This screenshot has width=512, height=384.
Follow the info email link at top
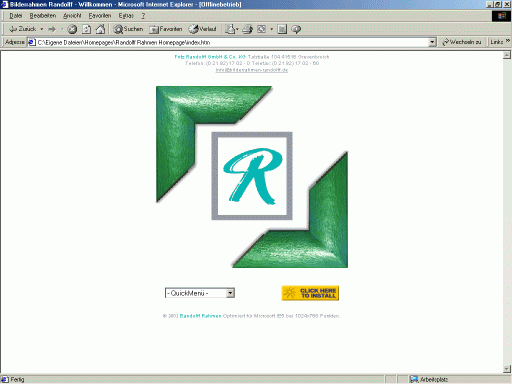click(252, 70)
